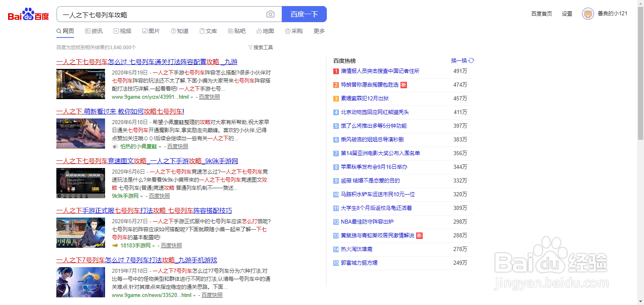The height and width of the screenshot is (305, 644).
Task: Switch to 网页 tab
Action: point(65,31)
